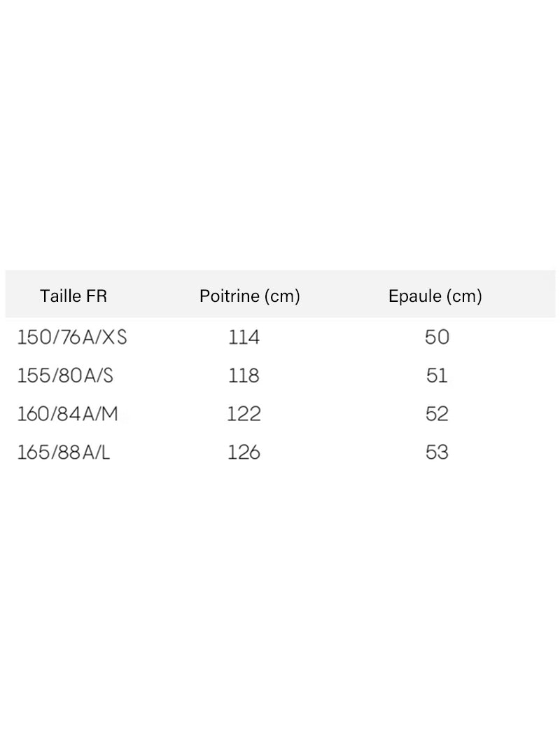Image resolution: width=560 pixels, height=746 pixels.
Task: Click the word Poitrine in header
Action: click(x=230, y=296)
